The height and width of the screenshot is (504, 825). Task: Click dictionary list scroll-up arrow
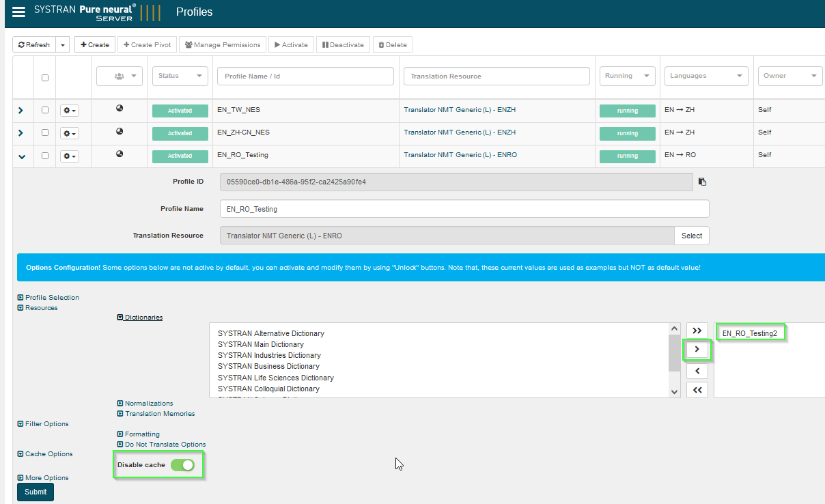675,329
